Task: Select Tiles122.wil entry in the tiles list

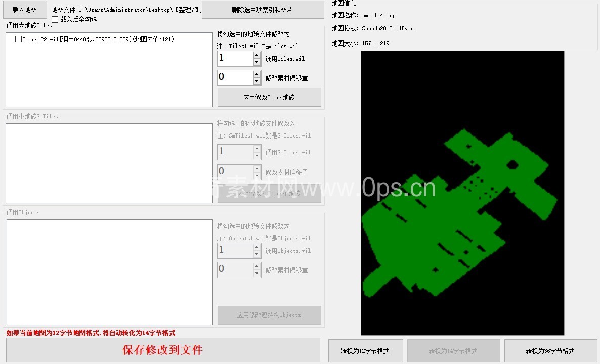Action: (x=96, y=39)
